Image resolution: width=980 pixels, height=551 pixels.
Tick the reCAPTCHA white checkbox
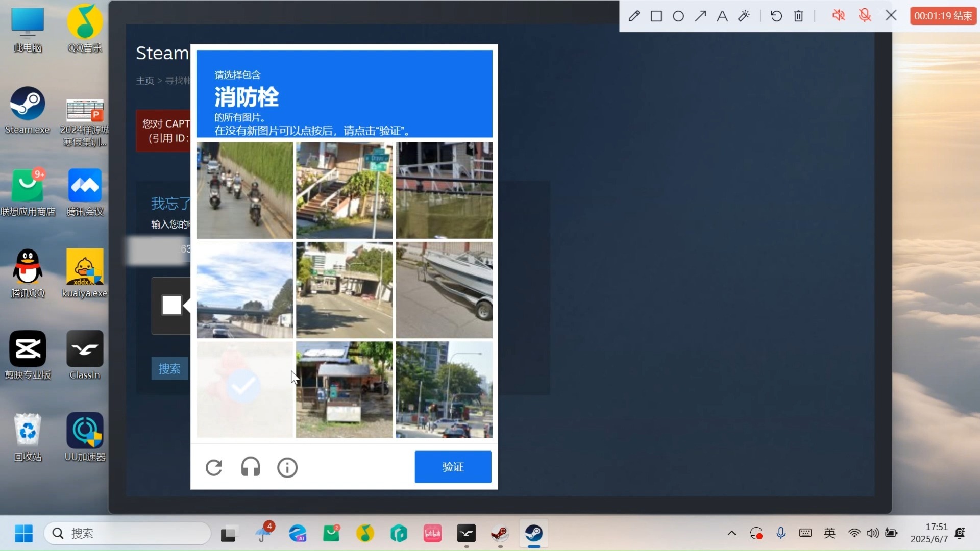[172, 305]
